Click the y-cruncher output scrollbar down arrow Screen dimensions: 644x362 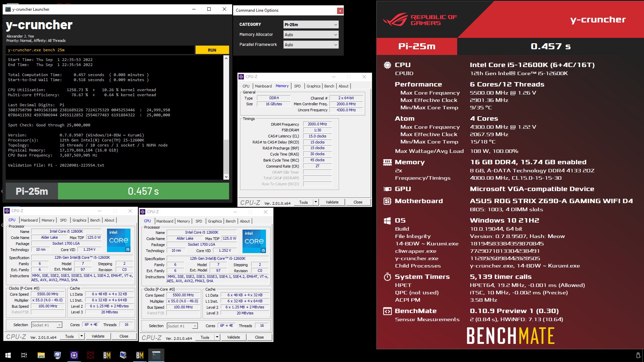226,177
